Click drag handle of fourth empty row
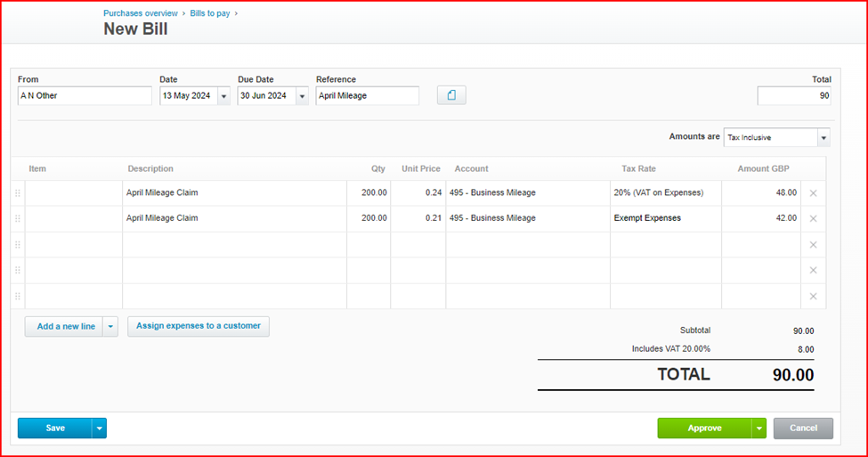The image size is (868, 457). (18, 270)
